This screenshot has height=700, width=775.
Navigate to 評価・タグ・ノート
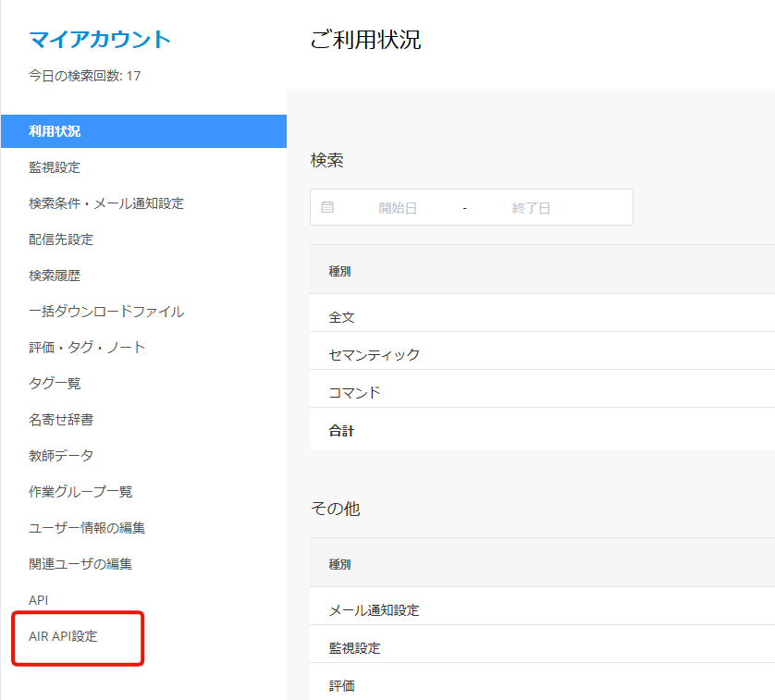[87, 348]
